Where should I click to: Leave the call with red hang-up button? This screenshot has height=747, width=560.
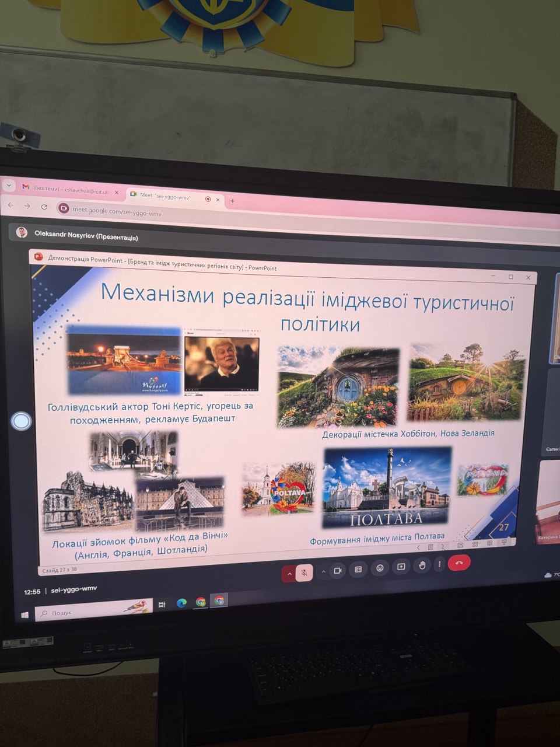(x=459, y=563)
